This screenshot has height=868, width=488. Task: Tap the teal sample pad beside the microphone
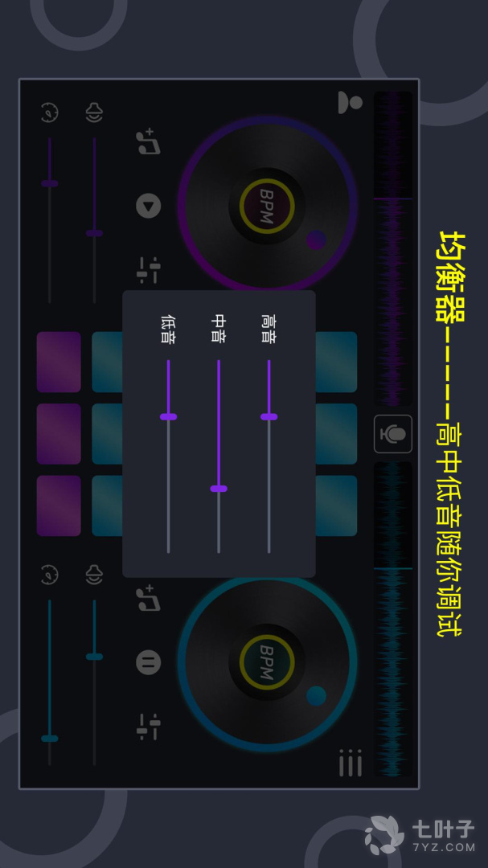point(336,434)
